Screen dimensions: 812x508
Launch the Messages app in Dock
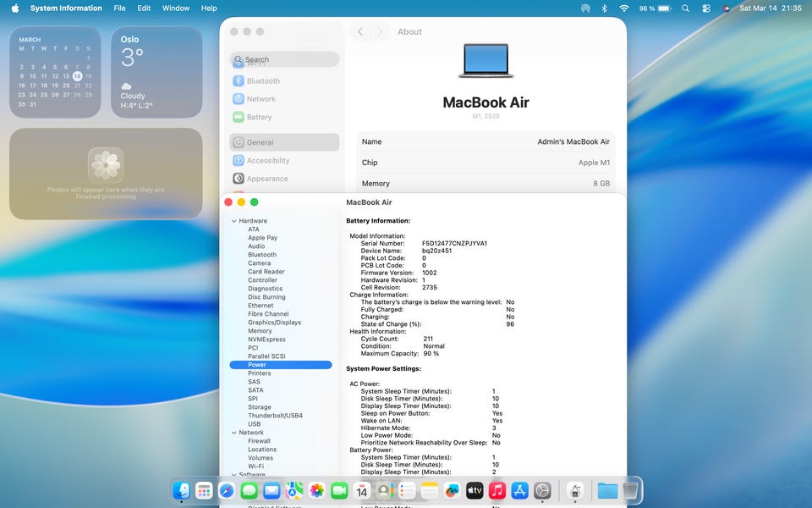click(249, 490)
